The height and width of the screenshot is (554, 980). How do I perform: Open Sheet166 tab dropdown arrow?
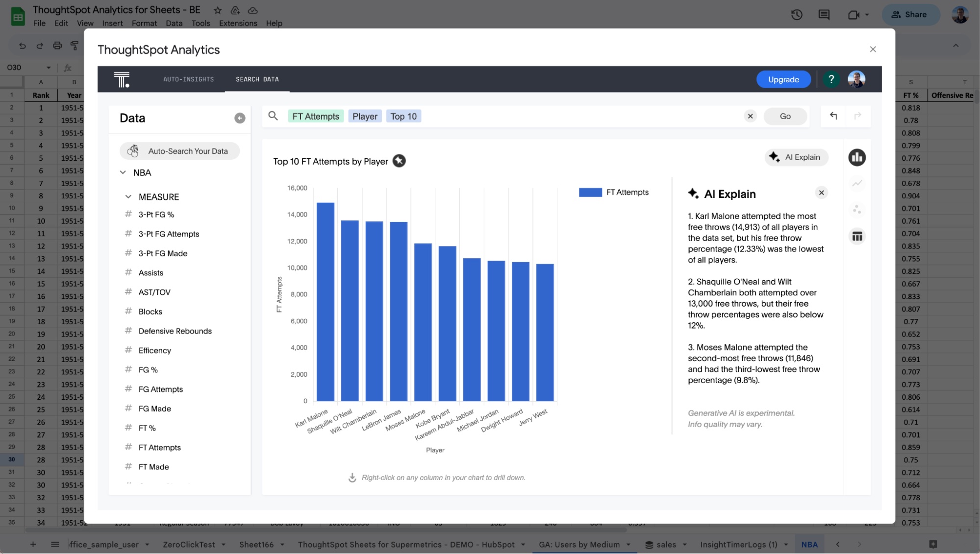click(x=282, y=545)
